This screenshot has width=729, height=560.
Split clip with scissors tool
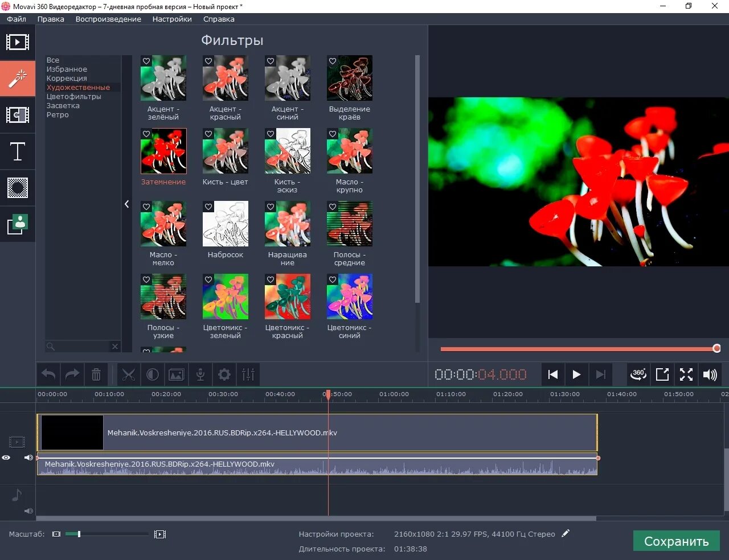pos(129,374)
